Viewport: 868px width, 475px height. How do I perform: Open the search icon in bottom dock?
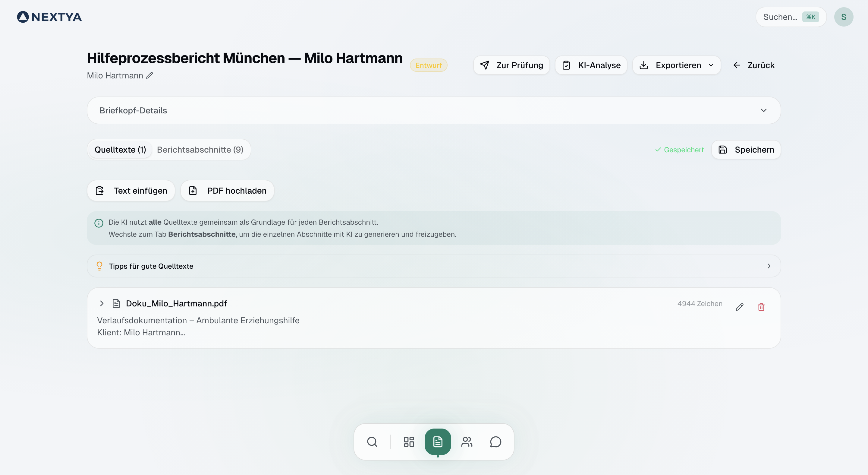372,442
